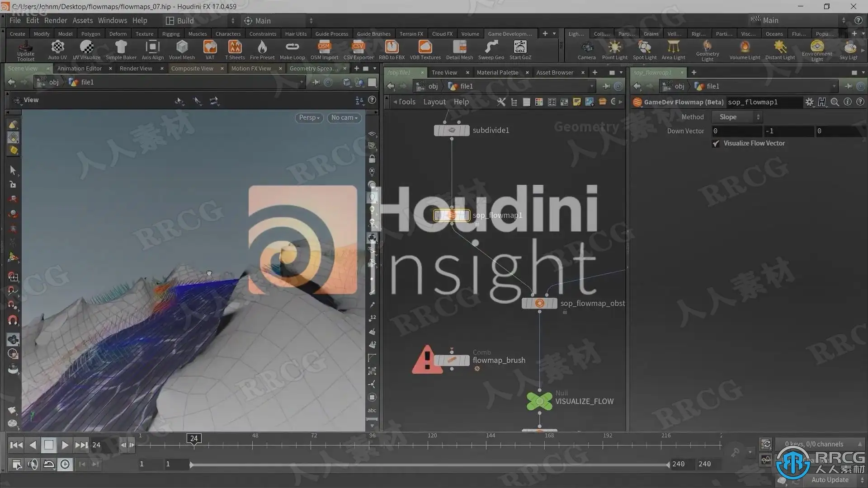Click the Down Vector Y value field
This screenshot has height=488, width=868.
788,131
